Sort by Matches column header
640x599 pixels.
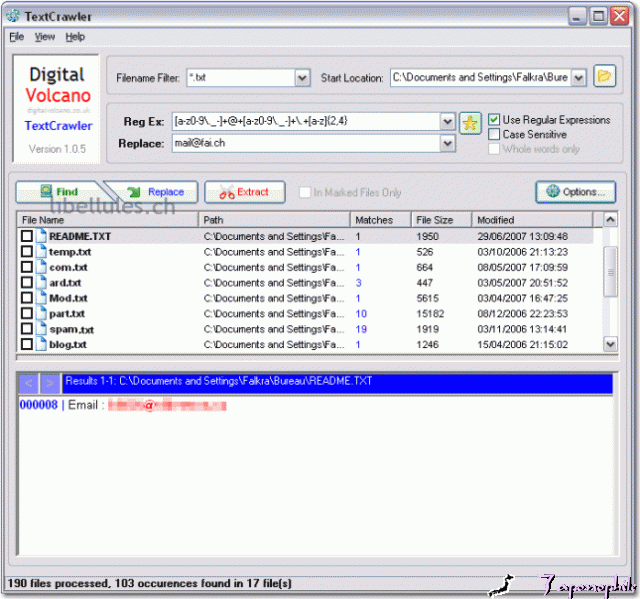click(x=380, y=220)
